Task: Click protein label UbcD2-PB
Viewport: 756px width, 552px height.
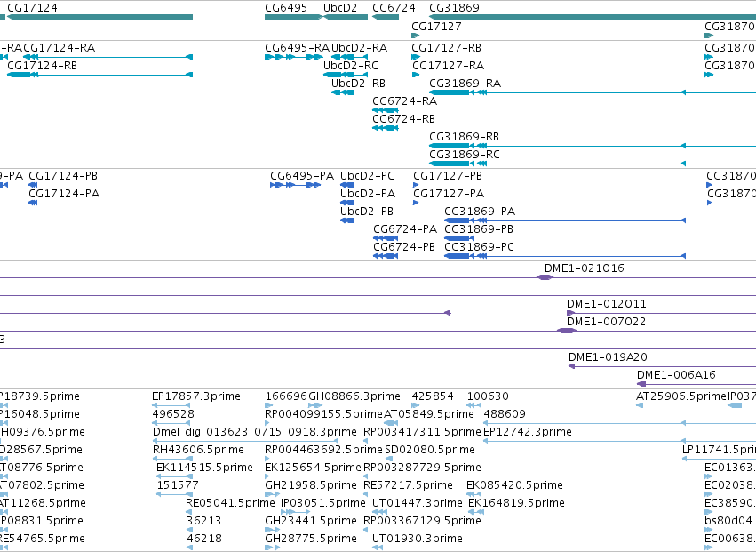Action: click(367, 212)
